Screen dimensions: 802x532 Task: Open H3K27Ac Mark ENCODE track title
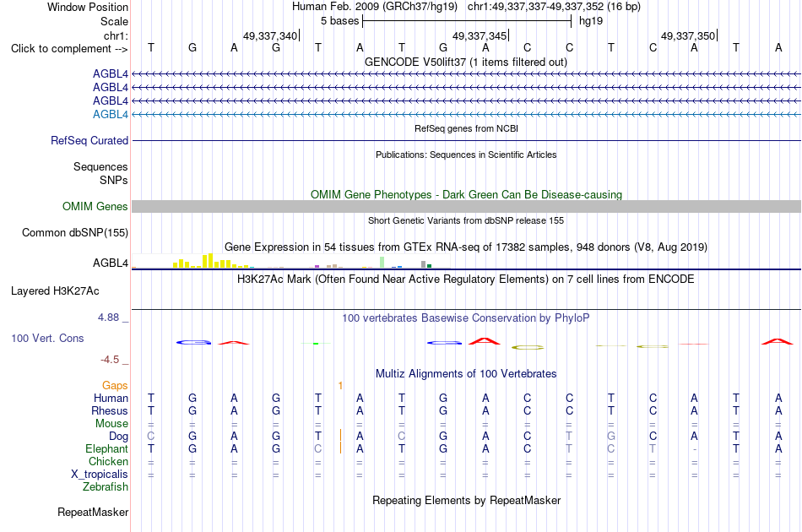(x=466, y=280)
